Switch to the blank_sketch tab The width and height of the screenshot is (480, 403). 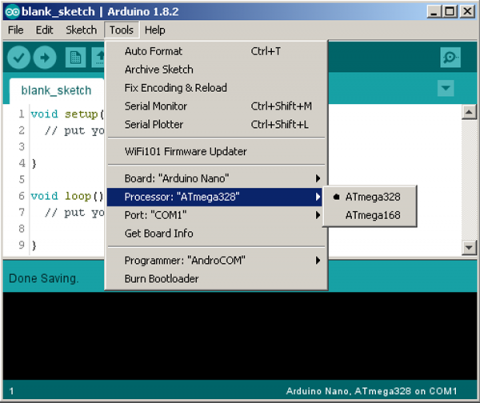point(56,91)
